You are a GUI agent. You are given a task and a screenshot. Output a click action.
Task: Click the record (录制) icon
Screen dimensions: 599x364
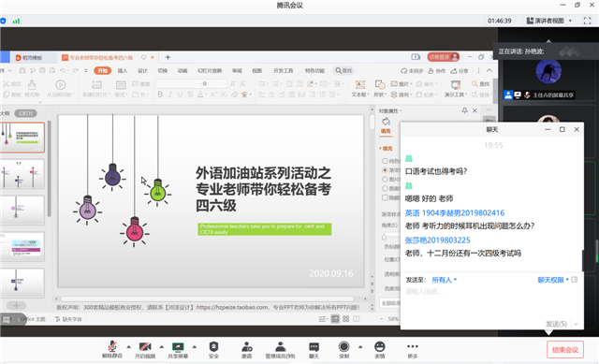tap(343, 346)
